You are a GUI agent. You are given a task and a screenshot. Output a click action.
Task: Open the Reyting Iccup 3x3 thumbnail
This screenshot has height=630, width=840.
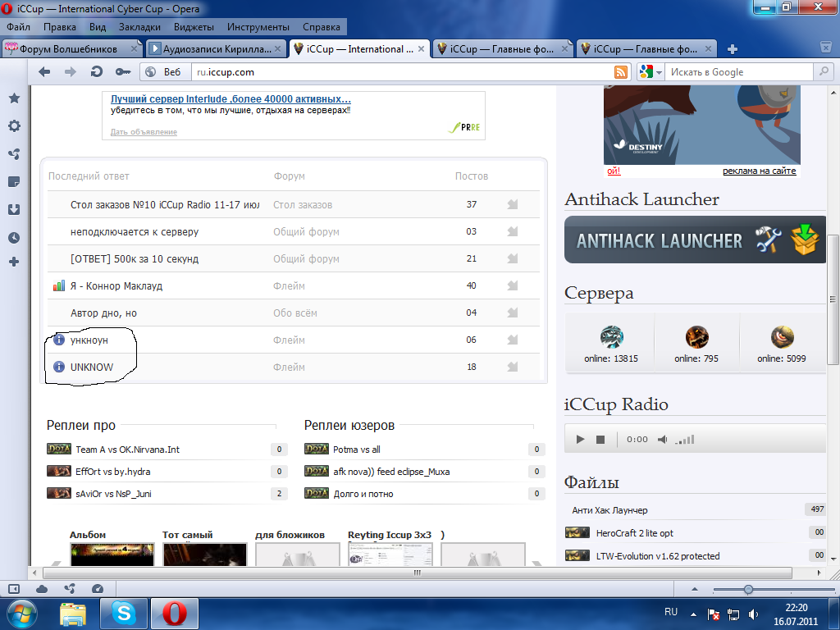click(390, 555)
